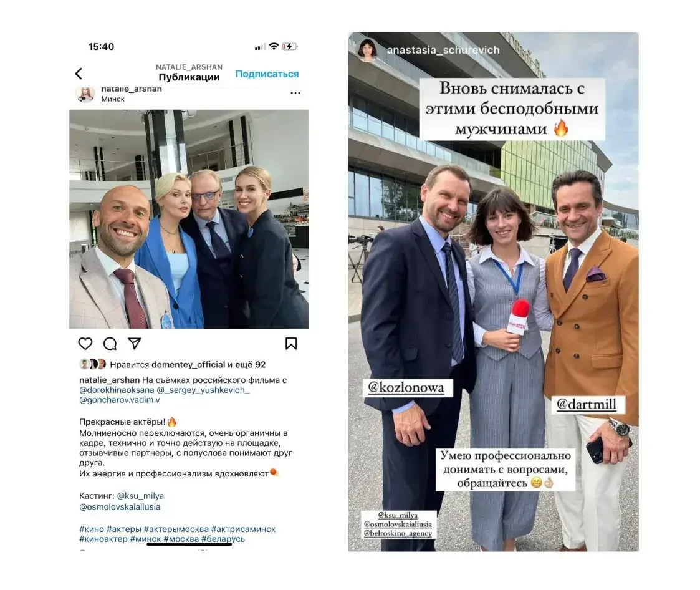Viewport: 700px width, 590px height.
Task: Open the liker avatars cluster
Action: (x=93, y=364)
